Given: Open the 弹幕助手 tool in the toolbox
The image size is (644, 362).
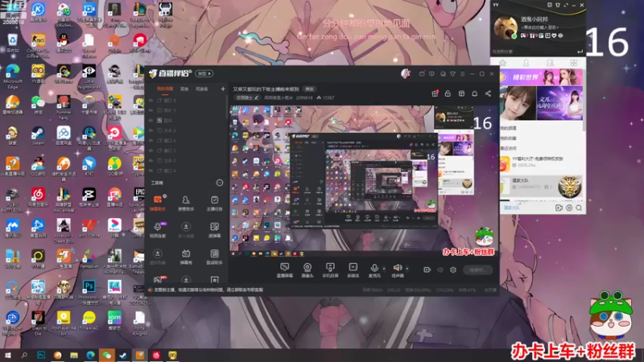Looking at the screenshot, I should [158, 204].
